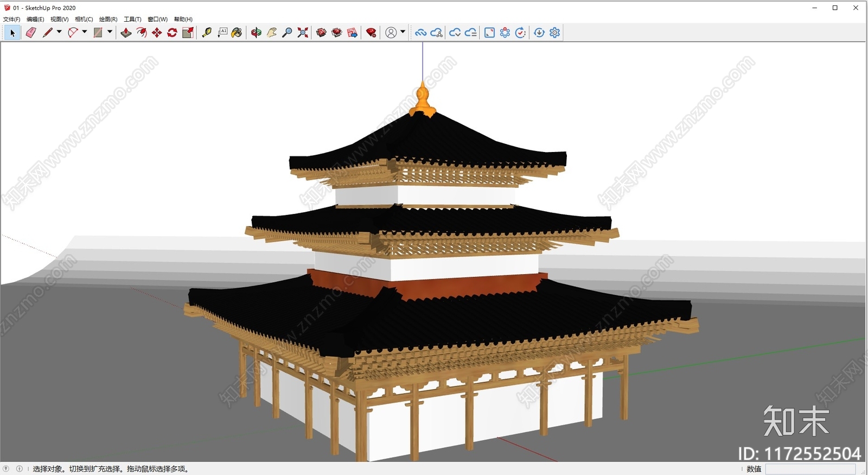868x475 pixels.
Task: Expand the Line tool dropdown arrow
Action: (59, 32)
